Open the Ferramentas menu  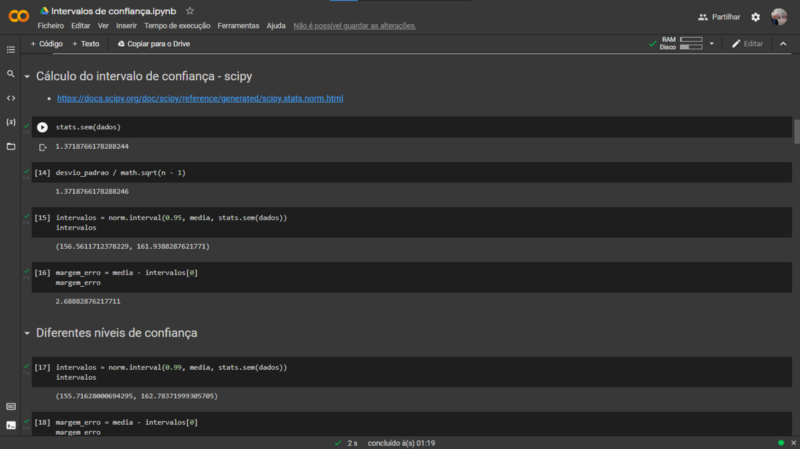coord(238,26)
